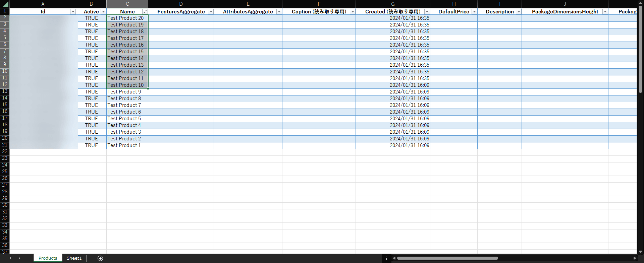Viewport: 644px width, 263px height.
Task: Select TRUE in Test Product 1 row
Action: pos(91,145)
